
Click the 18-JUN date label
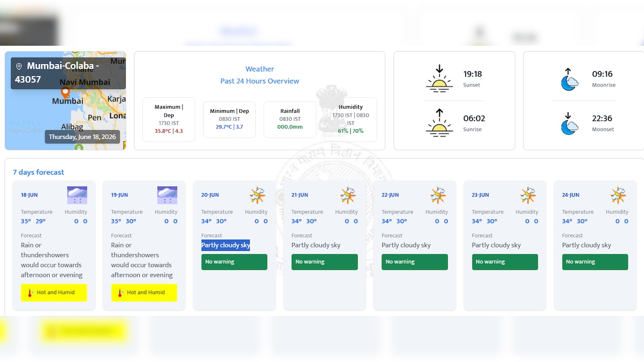[29, 195]
